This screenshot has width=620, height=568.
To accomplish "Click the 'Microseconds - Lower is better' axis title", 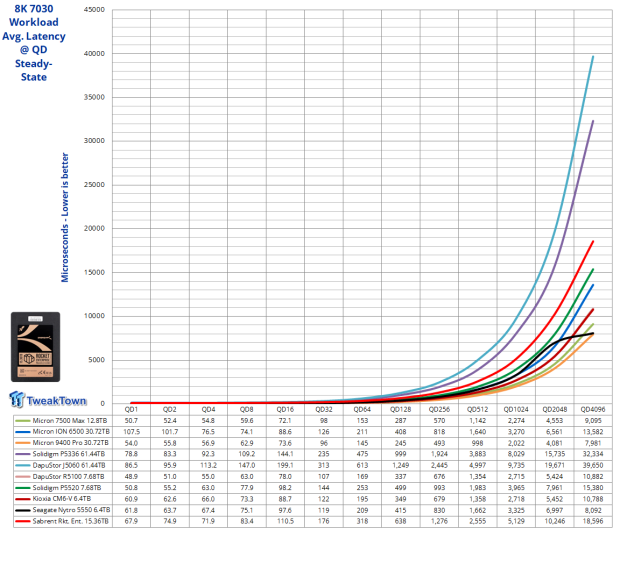I will (x=65, y=218).
